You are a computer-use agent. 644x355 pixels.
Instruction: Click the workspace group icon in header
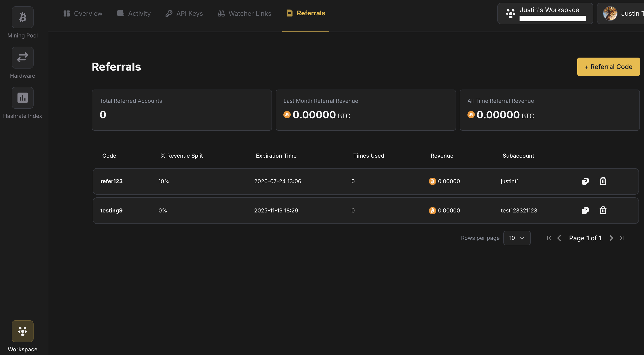pos(510,13)
